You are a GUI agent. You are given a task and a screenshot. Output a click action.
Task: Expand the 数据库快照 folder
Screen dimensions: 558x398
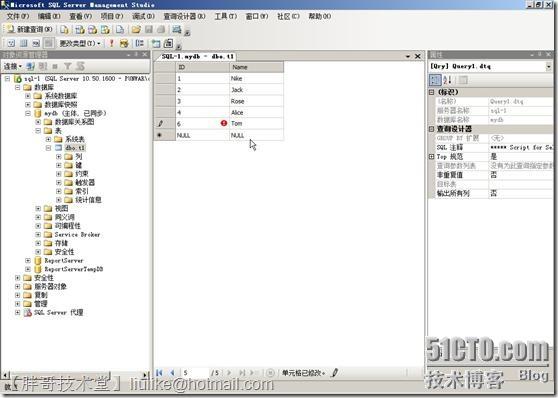28,104
